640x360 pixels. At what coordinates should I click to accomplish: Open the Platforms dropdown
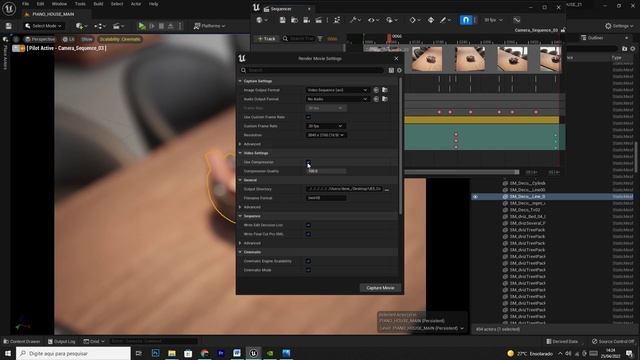pos(209,26)
